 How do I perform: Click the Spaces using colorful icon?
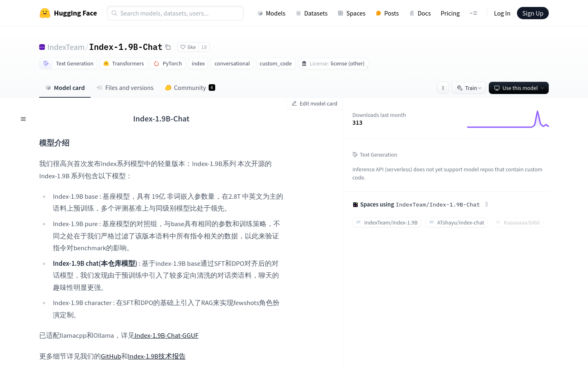coord(355,204)
